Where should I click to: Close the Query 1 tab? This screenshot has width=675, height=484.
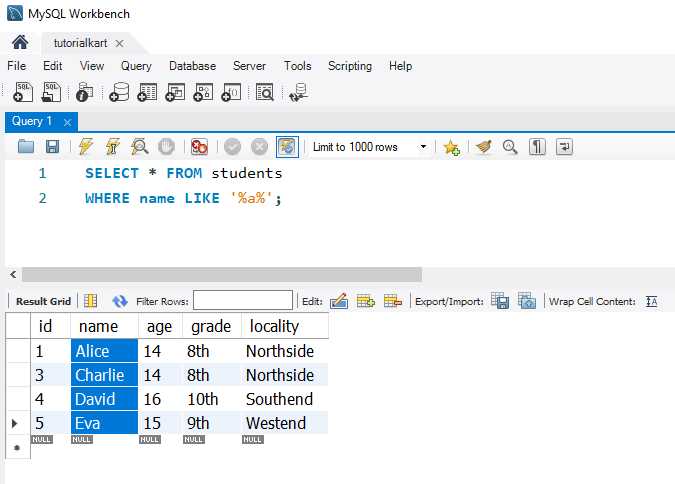coord(67,122)
